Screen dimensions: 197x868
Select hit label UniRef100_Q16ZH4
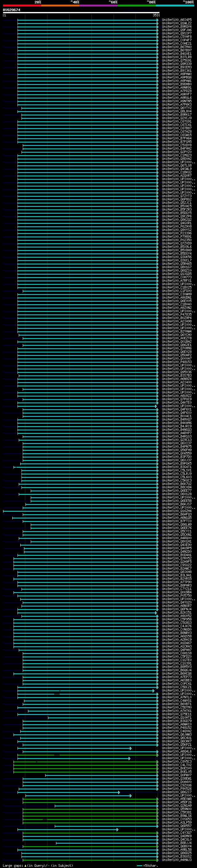pyautogui.click(x=177, y=511)
